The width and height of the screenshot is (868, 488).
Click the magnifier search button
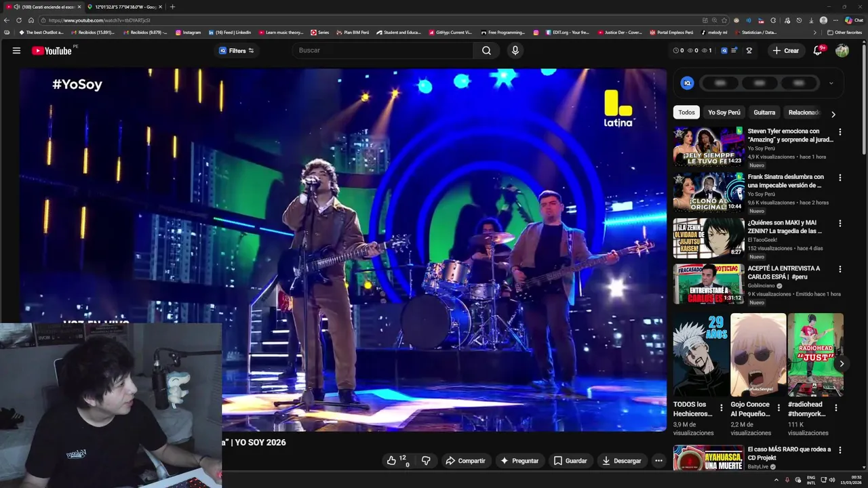point(486,50)
